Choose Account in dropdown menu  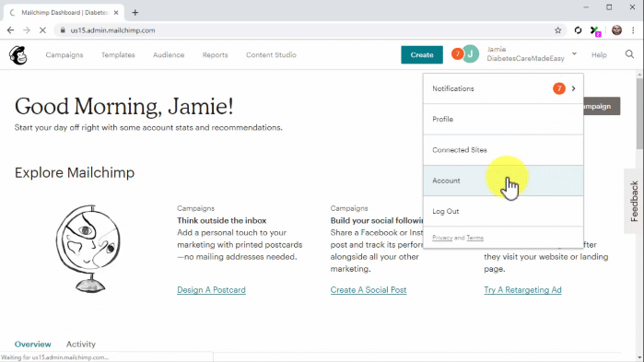click(x=503, y=181)
